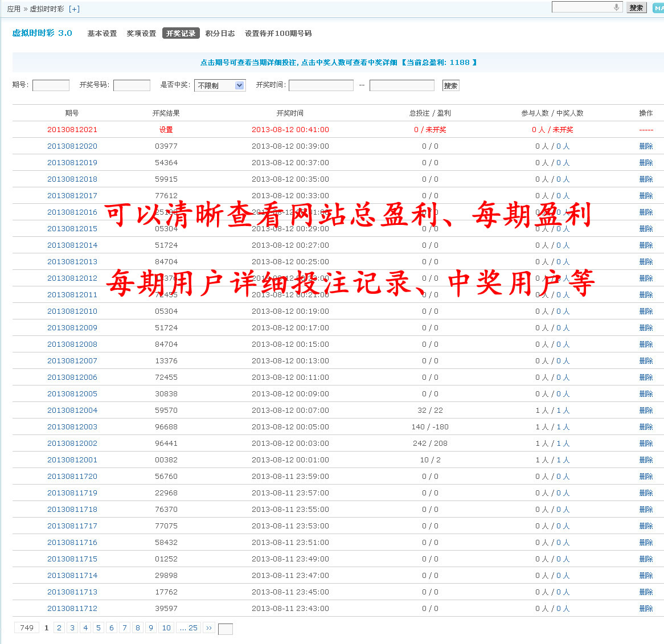Open period 20130811712 details
The width and height of the screenshot is (664, 644).
click(72, 609)
